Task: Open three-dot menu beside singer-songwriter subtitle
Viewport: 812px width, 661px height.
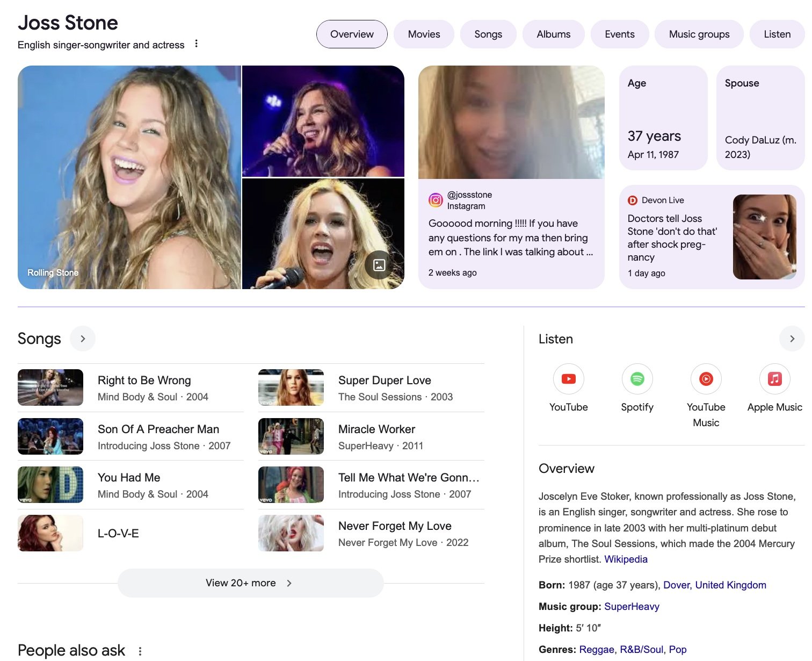Action: coord(197,44)
